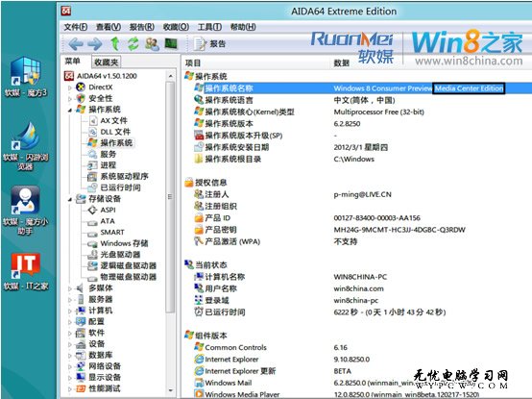The image size is (532, 399).
Task: Click the tree panel scroll up arrow
Action: click(x=170, y=76)
